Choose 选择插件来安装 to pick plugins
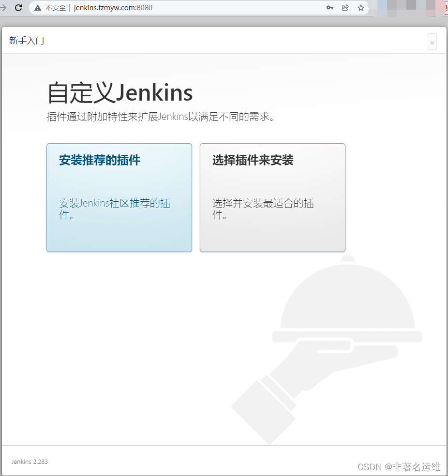The width and height of the screenshot is (448, 476). point(272,198)
